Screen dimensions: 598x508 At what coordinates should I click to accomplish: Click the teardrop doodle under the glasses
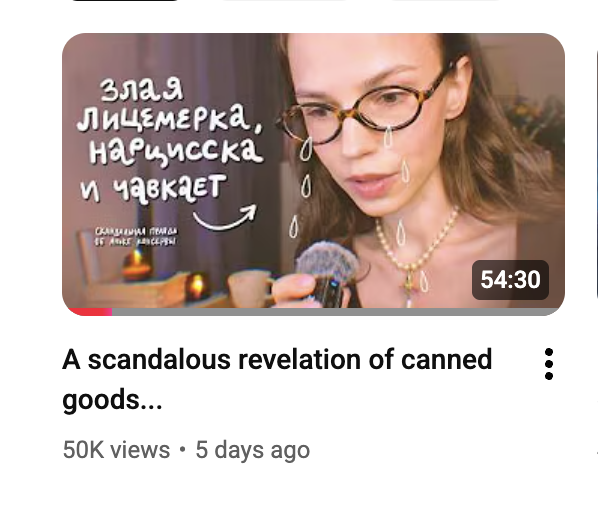click(387, 137)
